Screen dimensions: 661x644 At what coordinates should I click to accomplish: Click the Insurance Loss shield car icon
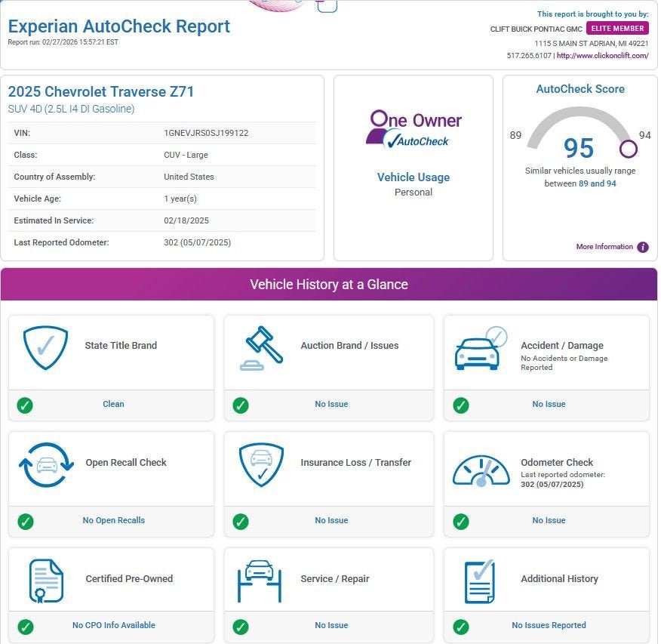point(261,464)
